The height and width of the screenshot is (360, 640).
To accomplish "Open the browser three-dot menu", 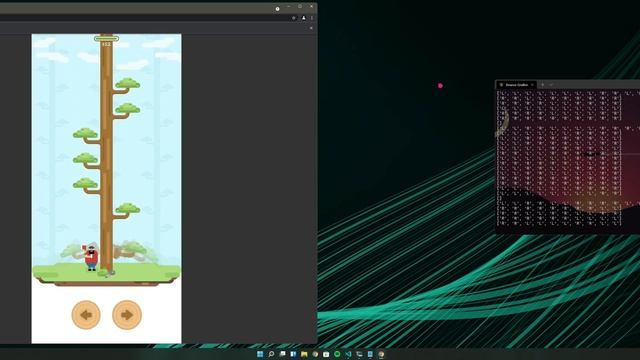I will point(312,18).
